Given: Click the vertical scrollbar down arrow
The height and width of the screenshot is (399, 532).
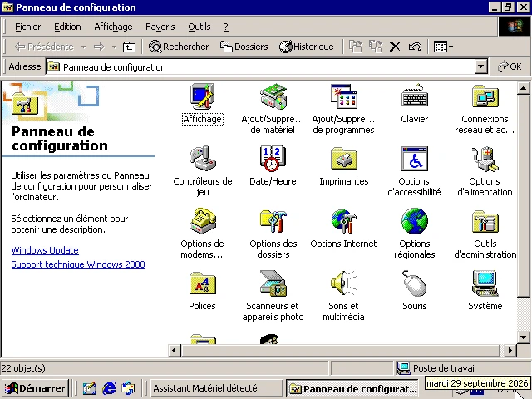Looking at the screenshot, I should click(x=523, y=337).
